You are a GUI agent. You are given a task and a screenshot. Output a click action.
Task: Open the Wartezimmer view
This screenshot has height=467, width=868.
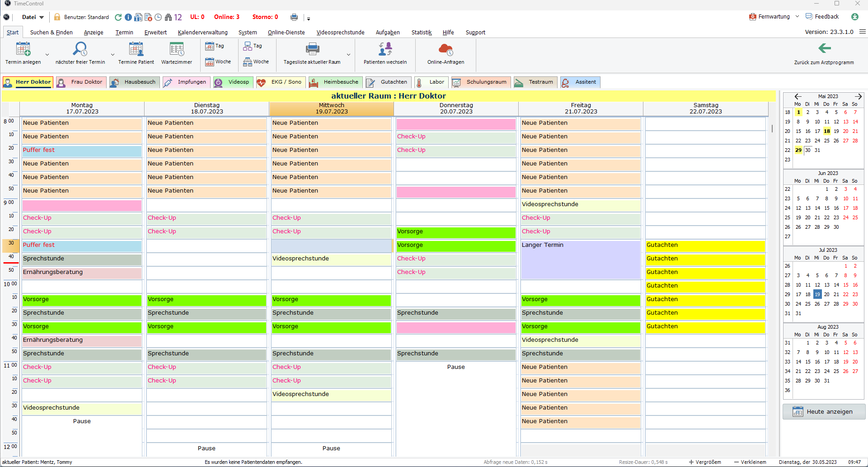click(176, 49)
